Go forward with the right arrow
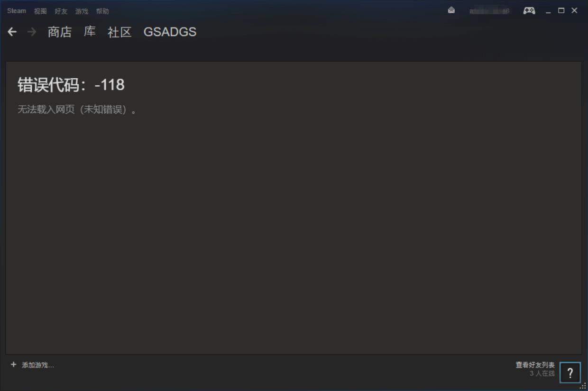 pos(32,32)
